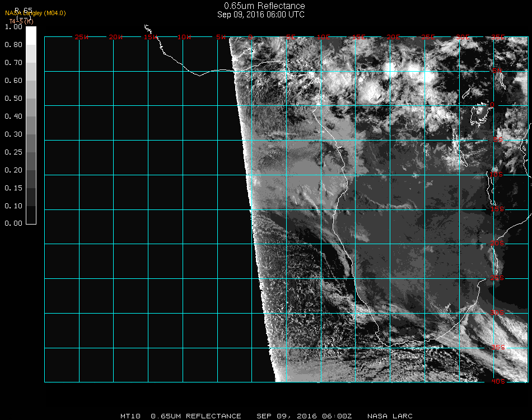
Task: Click the 15E longitude label
Action: (358, 38)
